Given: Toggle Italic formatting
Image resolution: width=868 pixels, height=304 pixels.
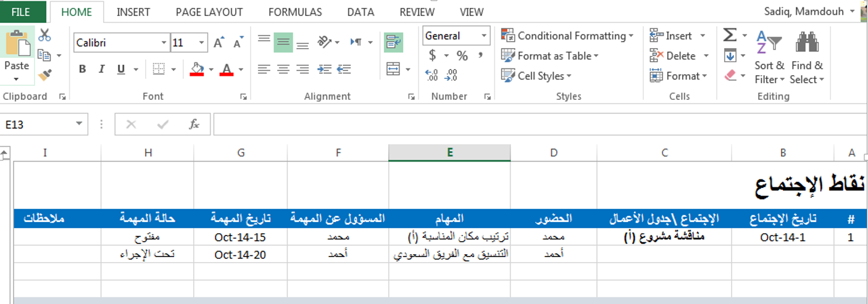Looking at the screenshot, I should coord(101,69).
